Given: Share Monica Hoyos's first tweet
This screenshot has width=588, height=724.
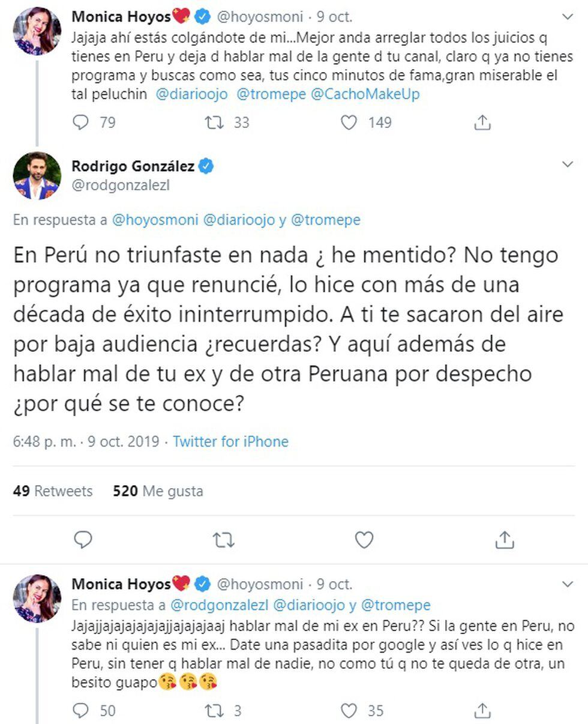Looking at the screenshot, I should pos(482,122).
